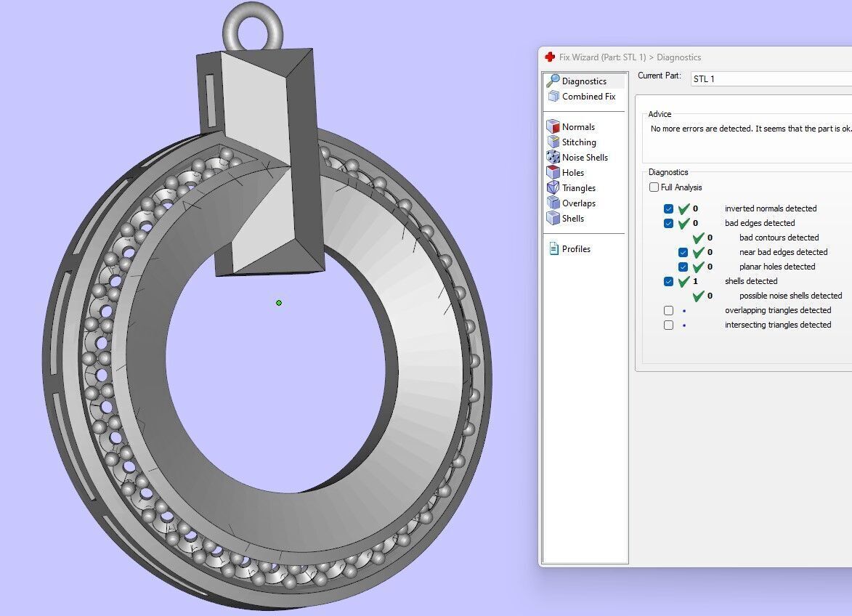The width and height of the screenshot is (852, 616).
Task: Select the 'bad contours detected' text
Action: click(779, 238)
